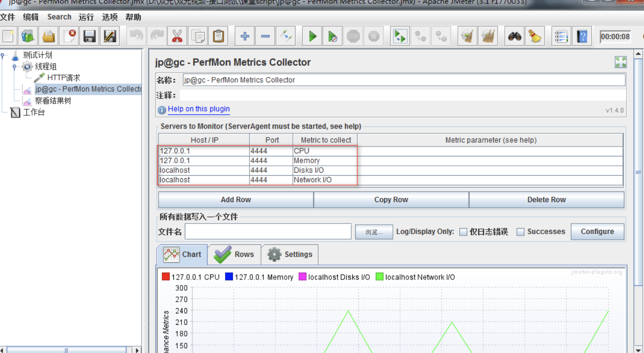Select the Network I/O metric cell

point(325,180)
